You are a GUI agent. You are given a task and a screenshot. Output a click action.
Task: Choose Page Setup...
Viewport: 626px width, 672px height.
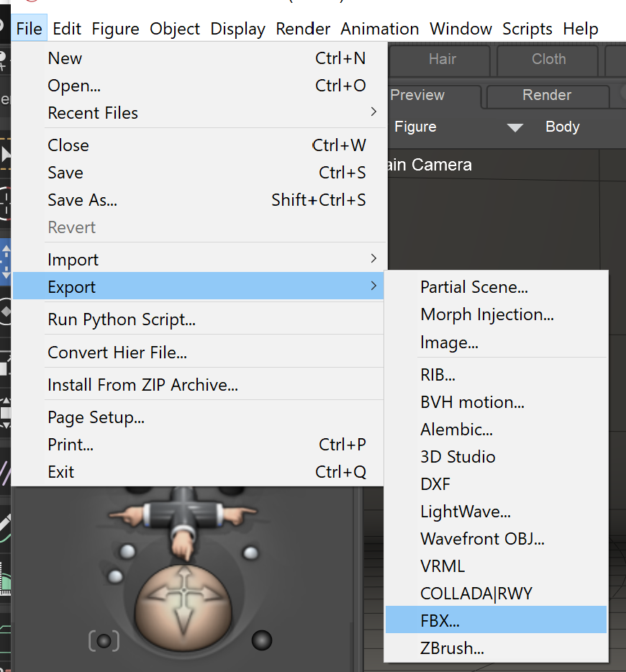click(x=199, y=417)
